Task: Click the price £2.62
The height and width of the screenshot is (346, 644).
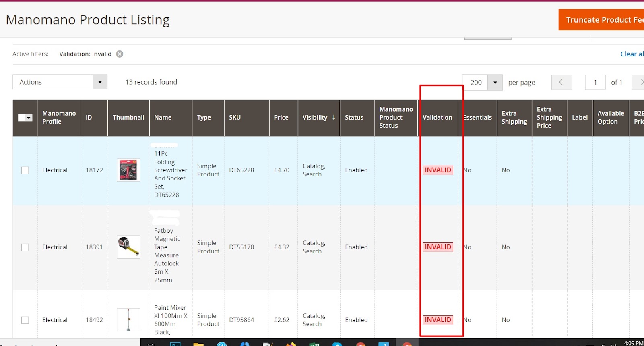Action: pos(281,320)
